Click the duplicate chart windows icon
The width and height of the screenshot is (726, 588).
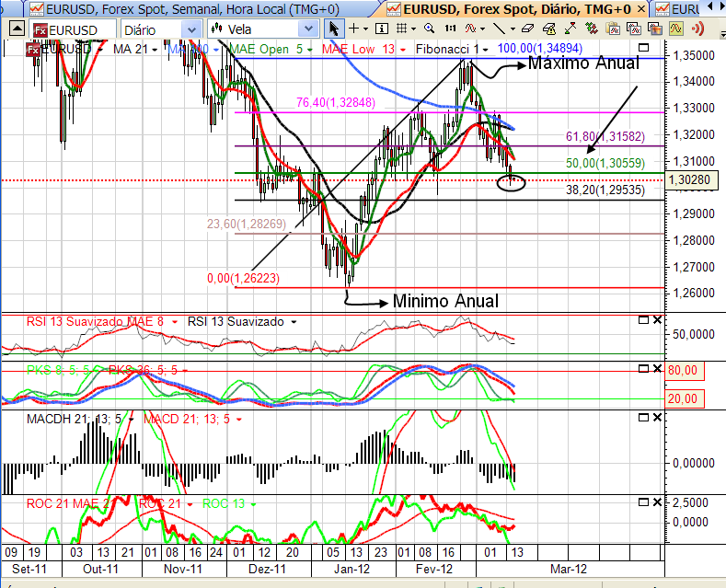(633, 29)
